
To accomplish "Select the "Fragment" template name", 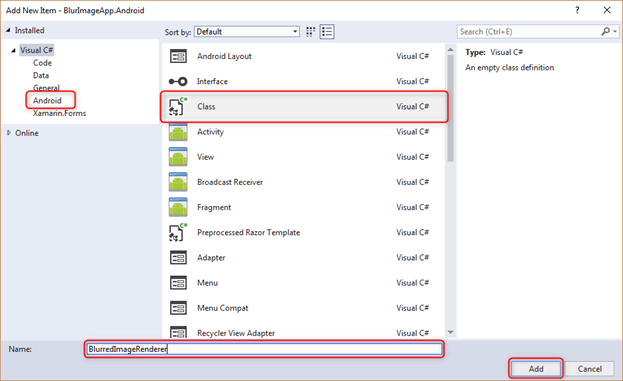I will pos(214,207).
